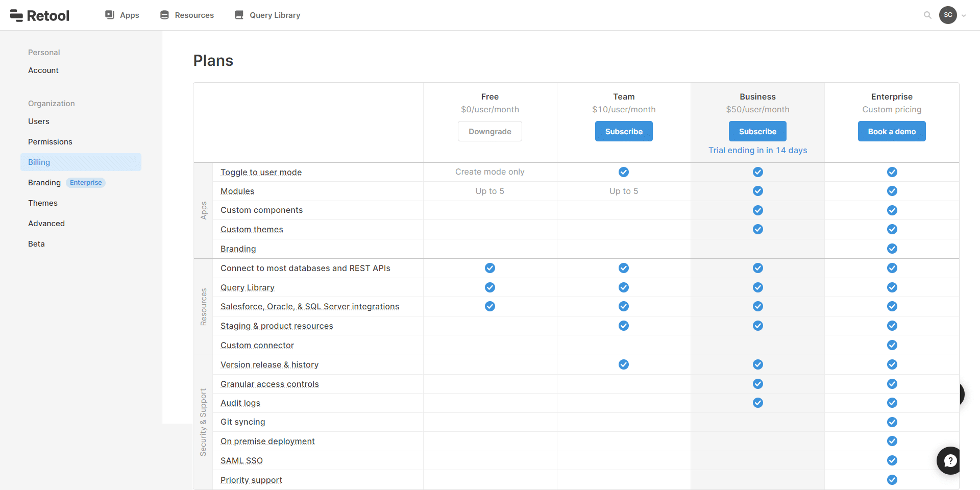Click Enterprise checkmark for Git syncing
Viewport: 980px width, 490px height.
pyautogui.click(x=892, y=422)
